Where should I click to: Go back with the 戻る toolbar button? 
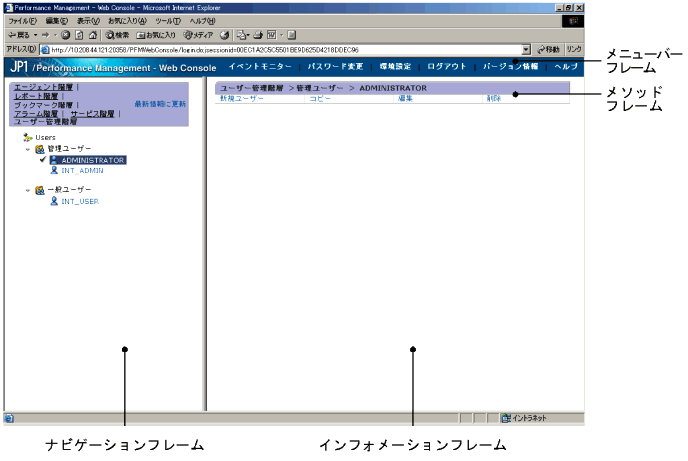point(18,35)
